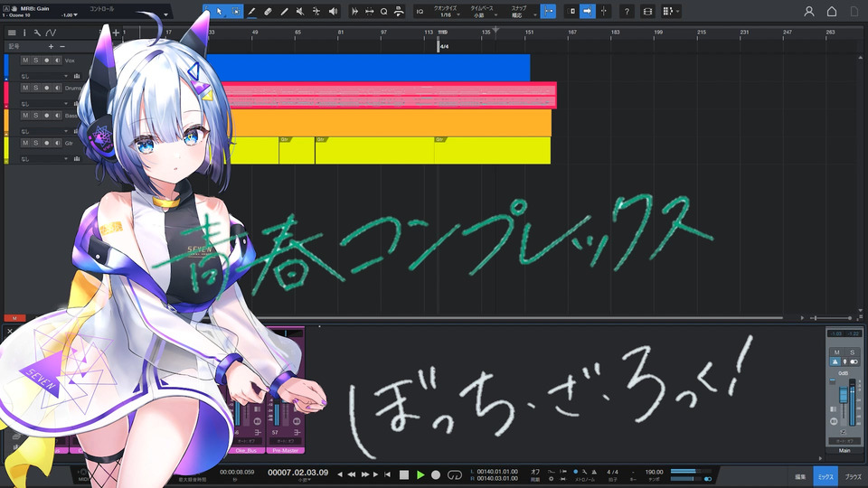The width and height of the screenshot is (868, 488).
Task: Open the user account icon
Action: tap(808, 11)
